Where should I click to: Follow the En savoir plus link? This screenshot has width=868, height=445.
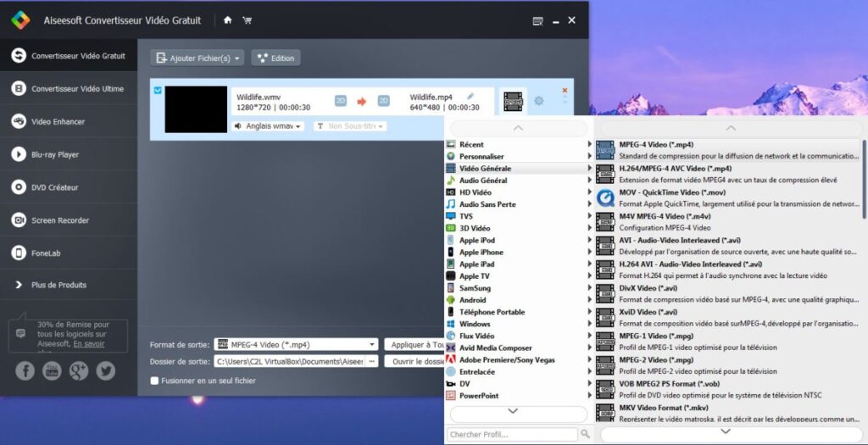click(88, 344)
